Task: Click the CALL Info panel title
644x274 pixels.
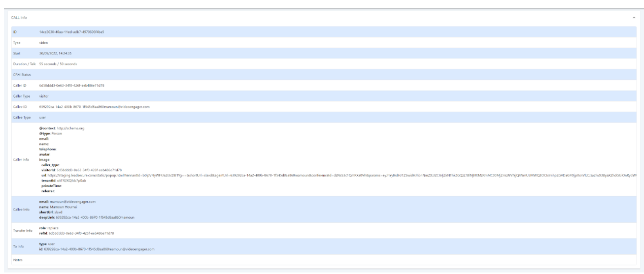Action: pos(19,18)
